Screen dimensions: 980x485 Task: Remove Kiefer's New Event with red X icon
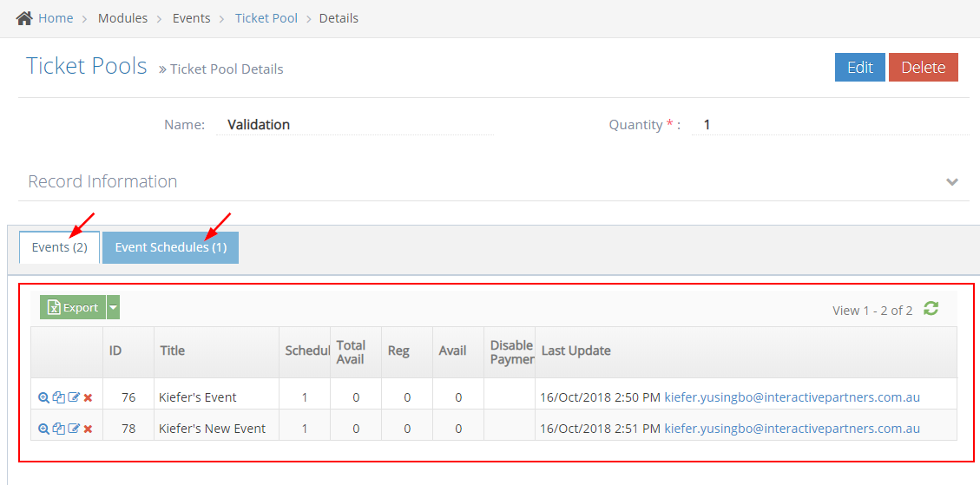[x=88, y=429]
